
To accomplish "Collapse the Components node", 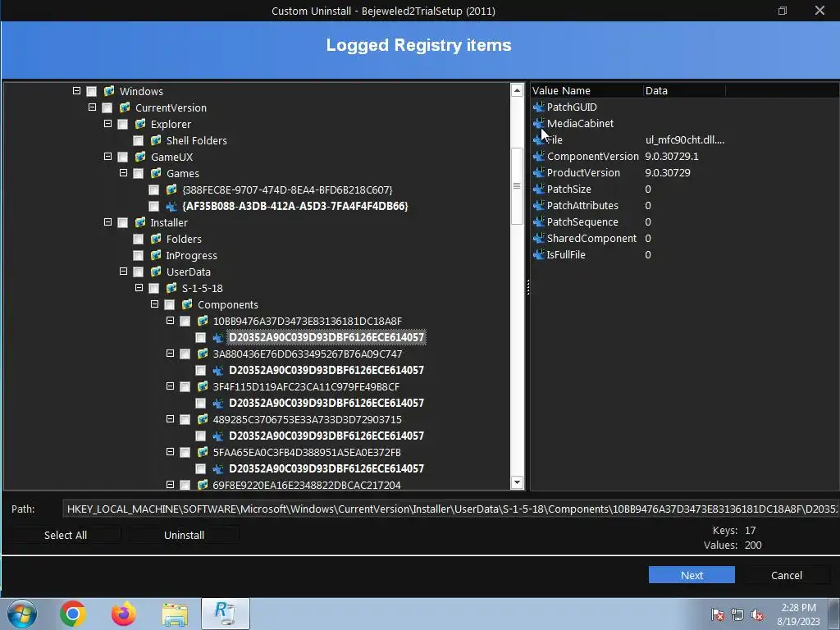I will click(154, 304).
